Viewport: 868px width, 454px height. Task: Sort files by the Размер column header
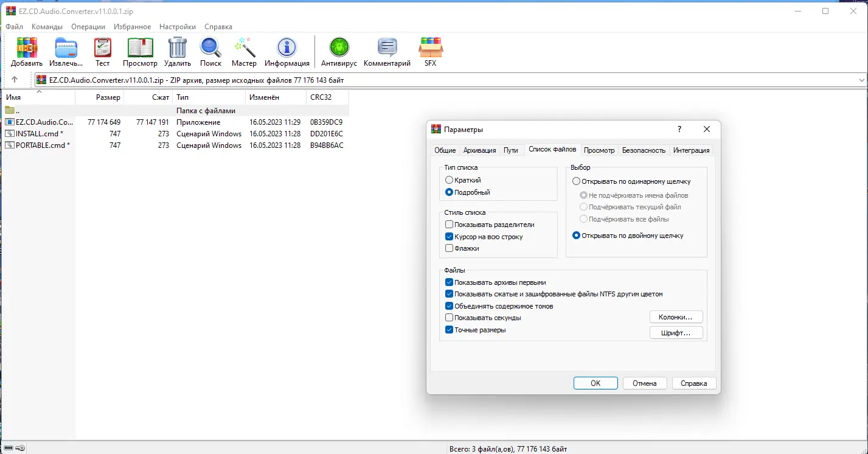pyautogui.click(x=100, y=97)
